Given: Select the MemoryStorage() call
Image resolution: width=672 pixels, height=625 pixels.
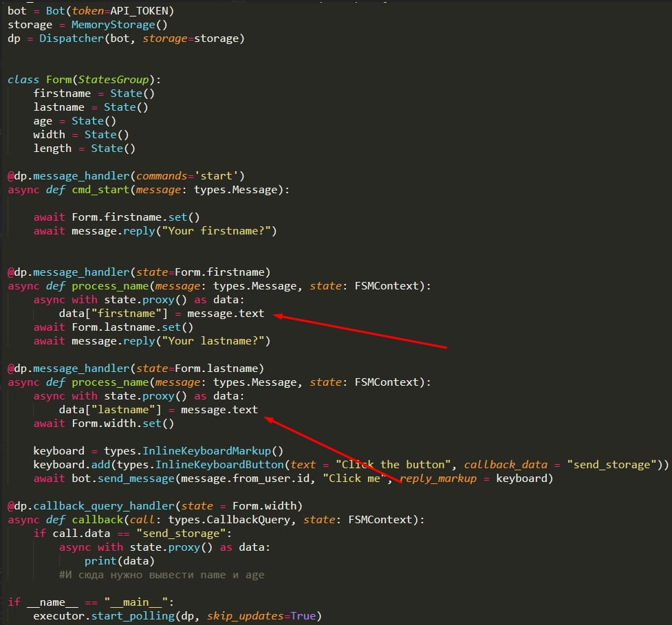Looking at the screenshot, I should (119, 25).
